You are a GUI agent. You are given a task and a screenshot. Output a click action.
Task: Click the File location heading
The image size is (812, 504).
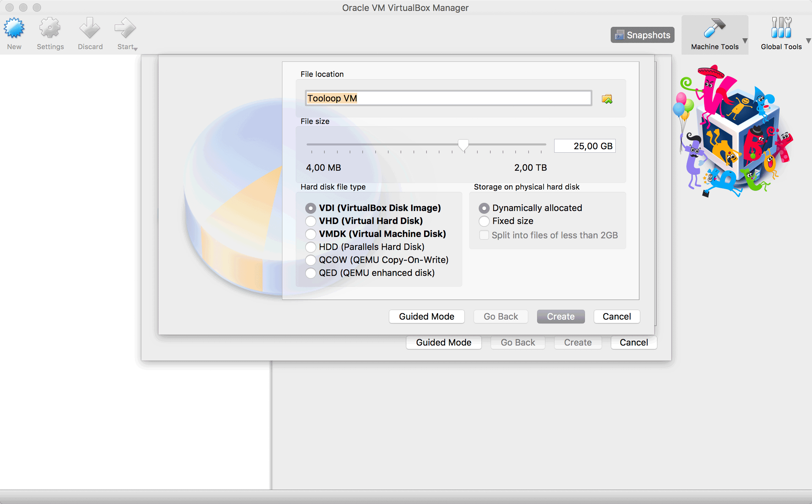coord(322,74)
